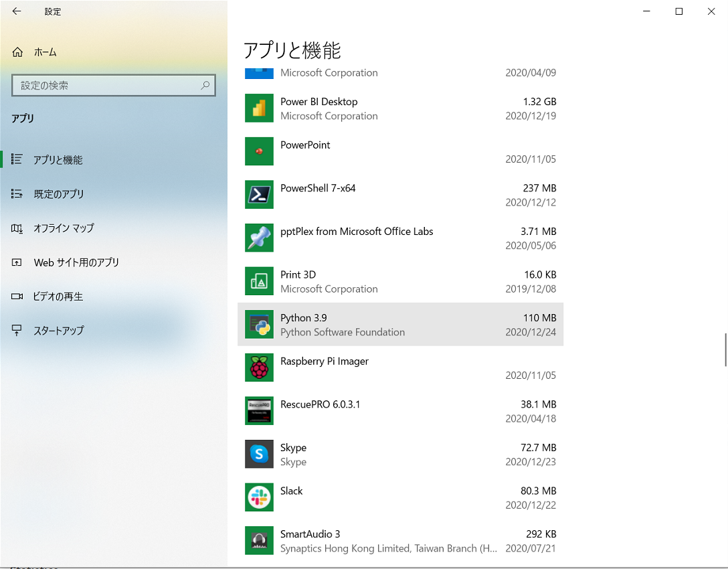Click the 110 MB size value

(539, 318)
